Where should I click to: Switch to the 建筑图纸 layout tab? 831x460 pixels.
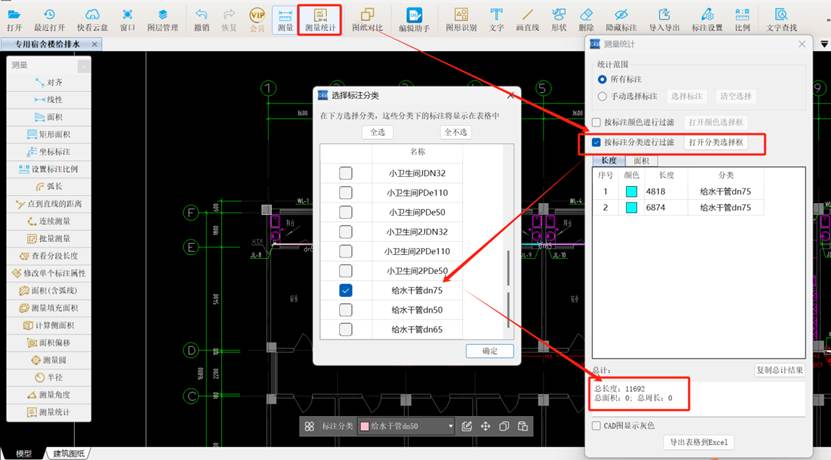click(68, 454)
